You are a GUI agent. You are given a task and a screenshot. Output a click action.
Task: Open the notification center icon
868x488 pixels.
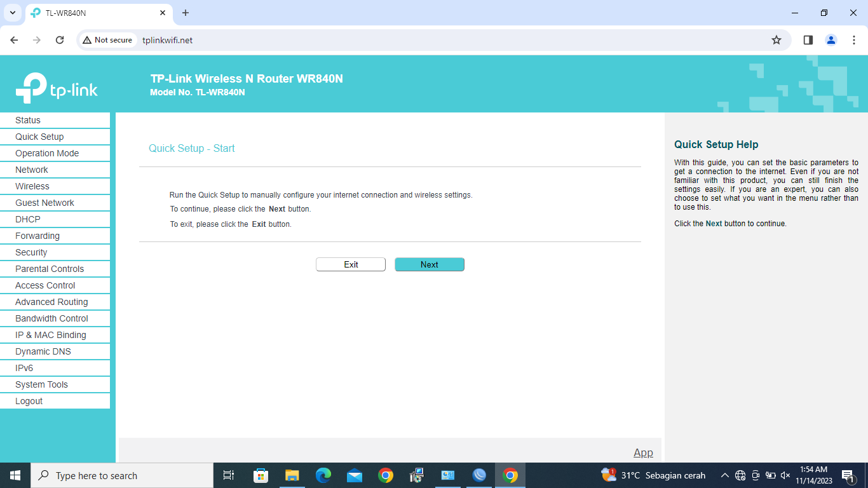pyautogui.click(x=848, y=475)
